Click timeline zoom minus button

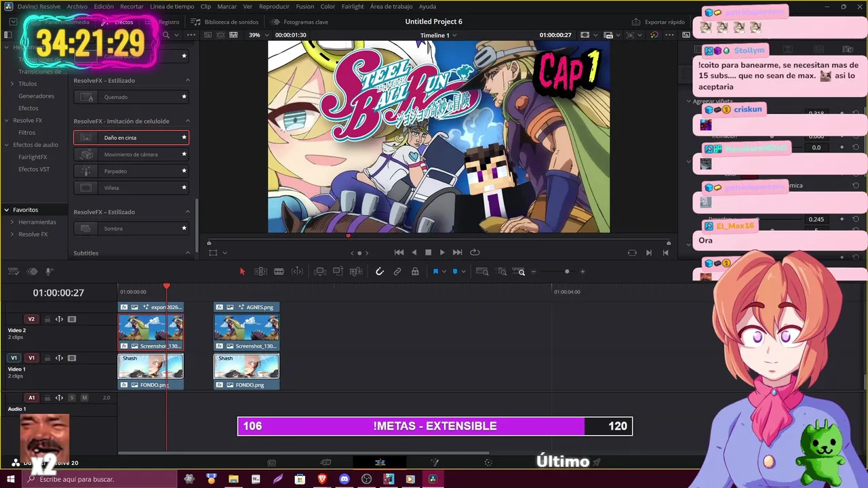pos(534,272)
